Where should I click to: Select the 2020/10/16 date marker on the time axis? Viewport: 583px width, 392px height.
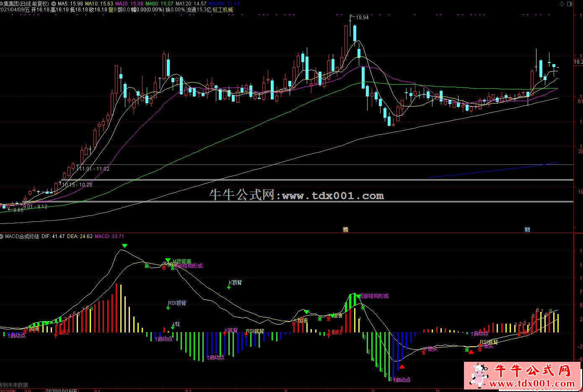click(x=61, y=390)
